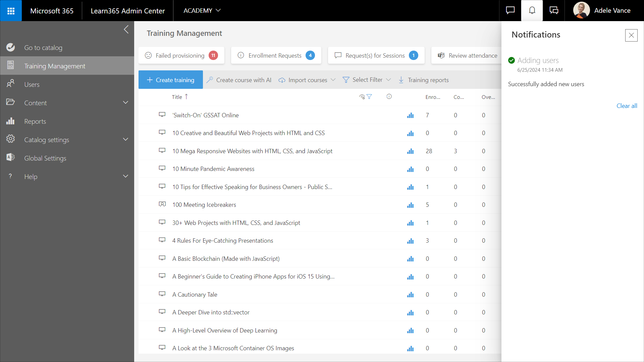Go to Users in the sidebar
644x362 pixels.
pos(32,84)
